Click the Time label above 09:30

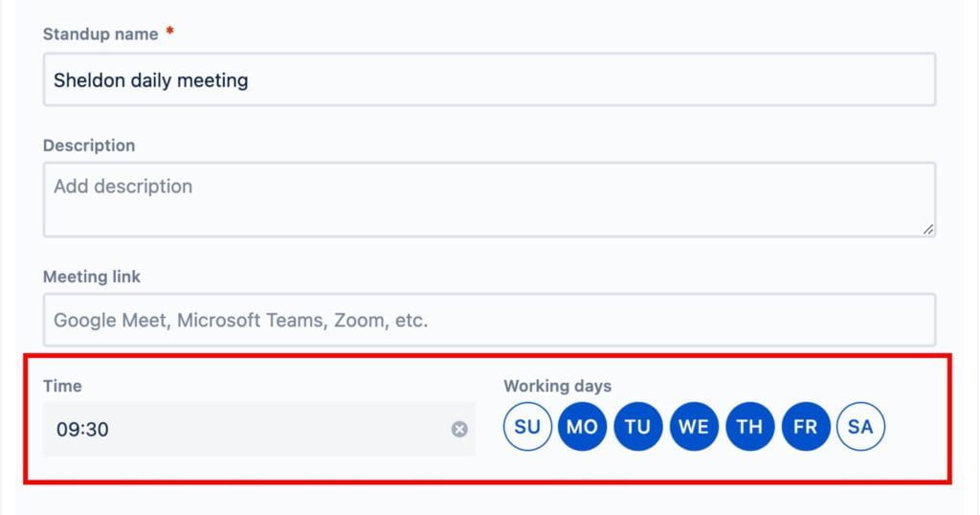pos(62,386)
